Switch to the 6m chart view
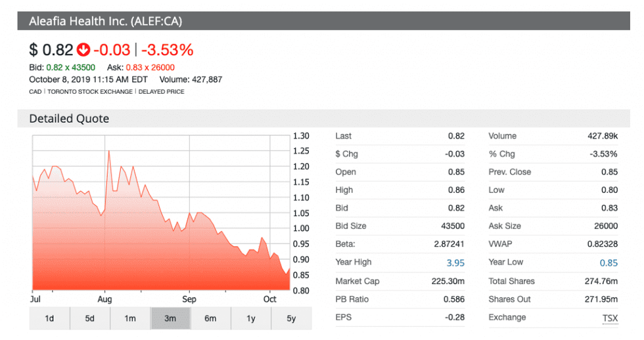Viewport: 644px width, 340px height. pos(210,318)
